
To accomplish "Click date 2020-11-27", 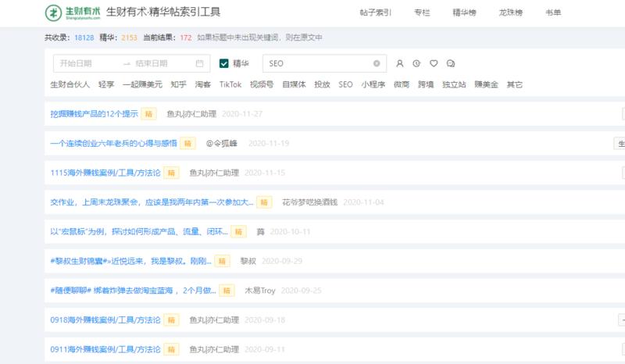I will pos(242,114).
